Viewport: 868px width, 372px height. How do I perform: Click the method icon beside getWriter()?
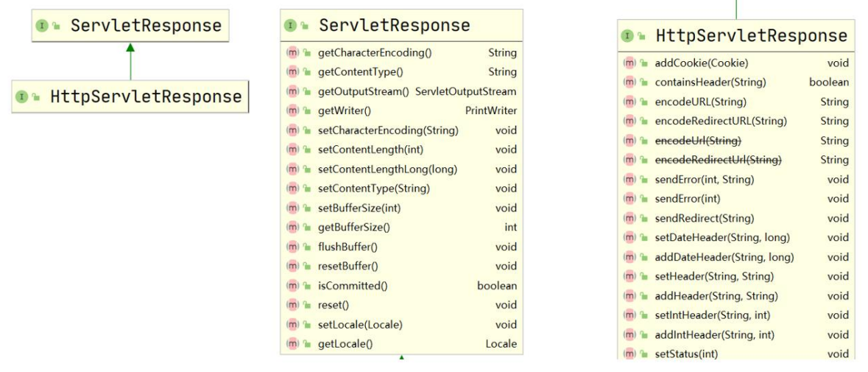[290, 111]
